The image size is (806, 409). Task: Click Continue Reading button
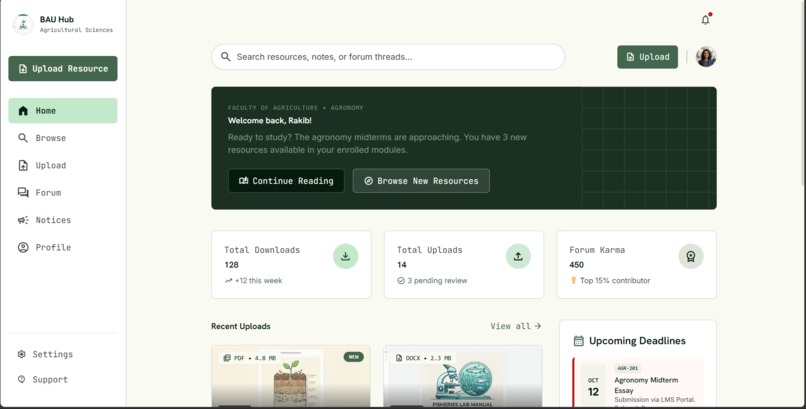click(x=286, y=181)
